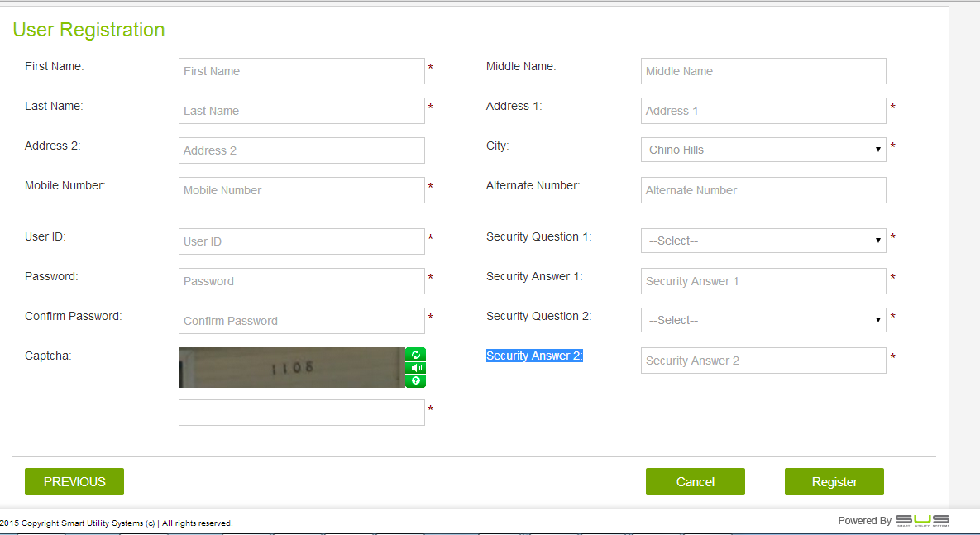Screen dimensions: 980x535
Task: Refresh the captcha image
Action: 416,355
